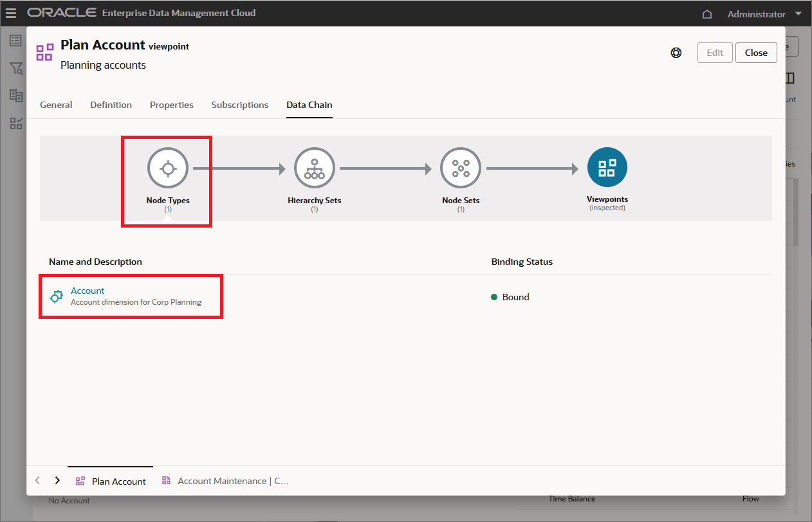Click the Oracle logo

pos(62,13)
